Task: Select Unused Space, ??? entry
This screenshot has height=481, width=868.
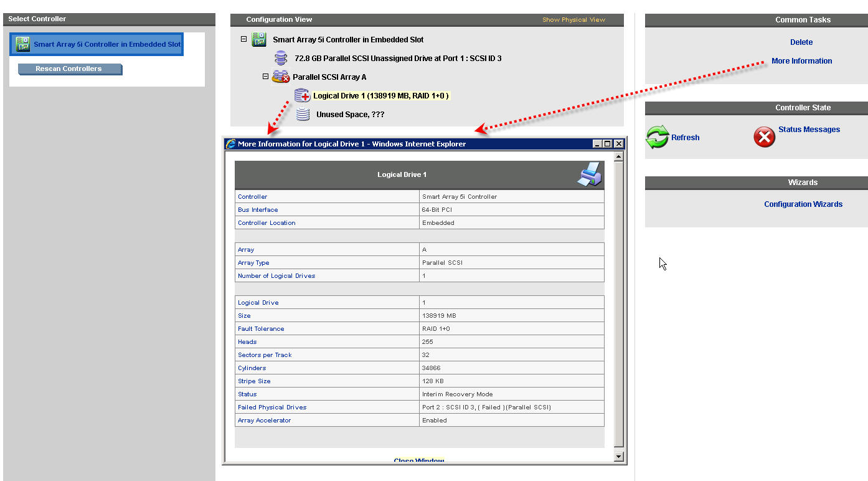Action: coord(350,115)
